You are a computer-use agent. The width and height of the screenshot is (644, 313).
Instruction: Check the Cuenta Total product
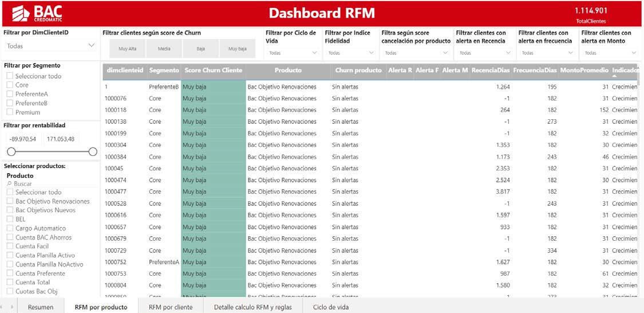pyautogui.click(x=10, y=282)
